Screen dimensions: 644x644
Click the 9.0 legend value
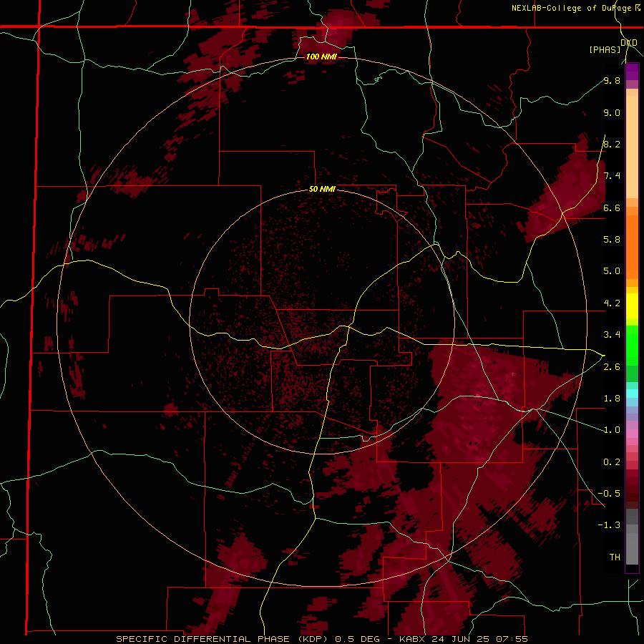612,112
